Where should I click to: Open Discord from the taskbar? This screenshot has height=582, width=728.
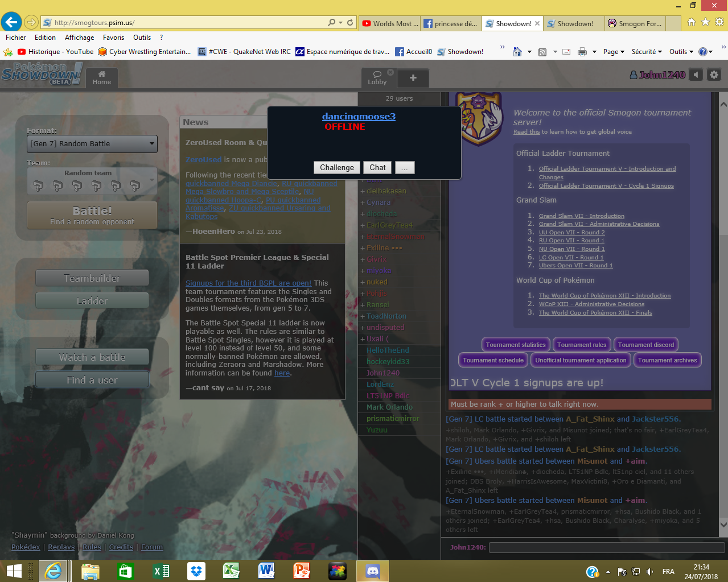point(373,571)
